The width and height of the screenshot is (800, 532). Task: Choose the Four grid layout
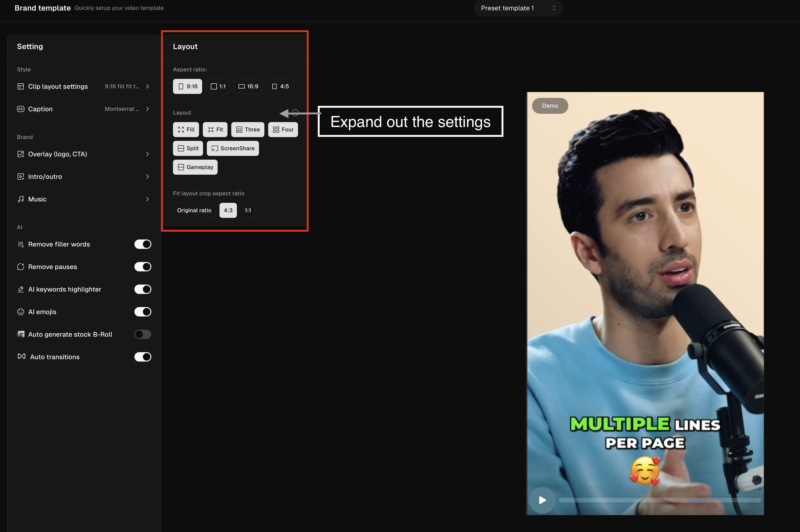283,130
